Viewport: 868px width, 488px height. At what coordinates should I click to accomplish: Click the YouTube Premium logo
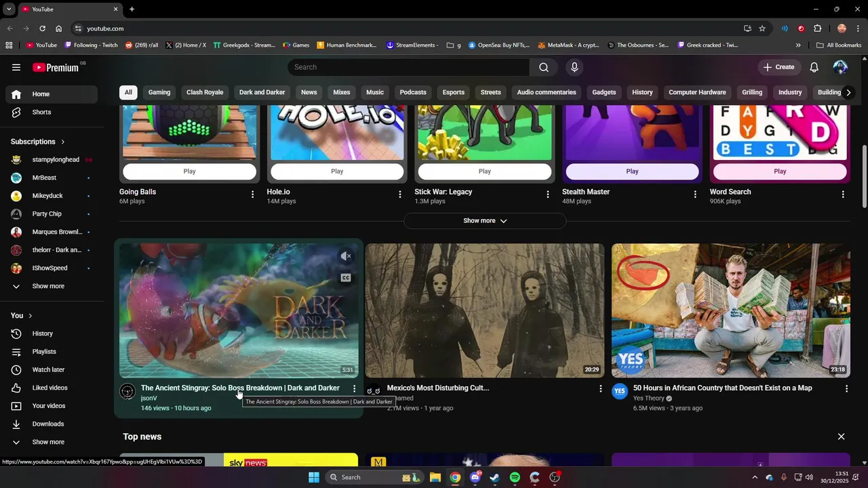tap(56, 67)
